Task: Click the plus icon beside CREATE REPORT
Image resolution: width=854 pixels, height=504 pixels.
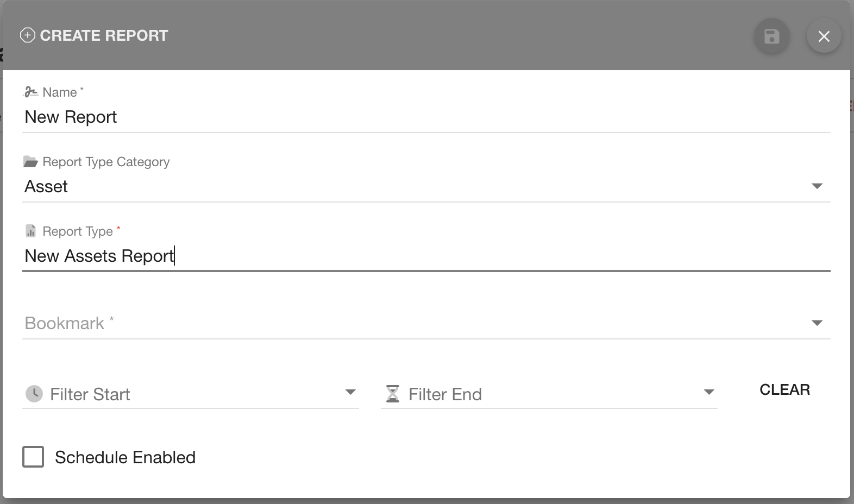Action: [28, 36]
